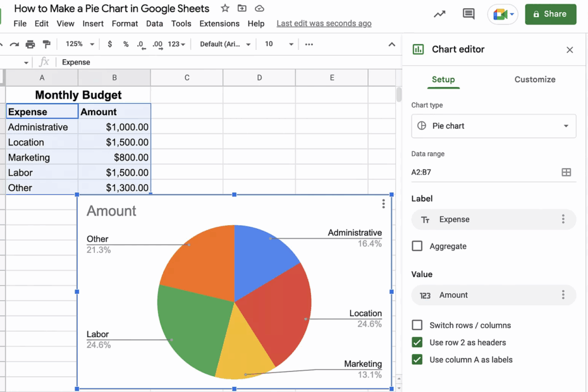
Task: Print the spreadsheet
Action: click(x=30, y=44)
